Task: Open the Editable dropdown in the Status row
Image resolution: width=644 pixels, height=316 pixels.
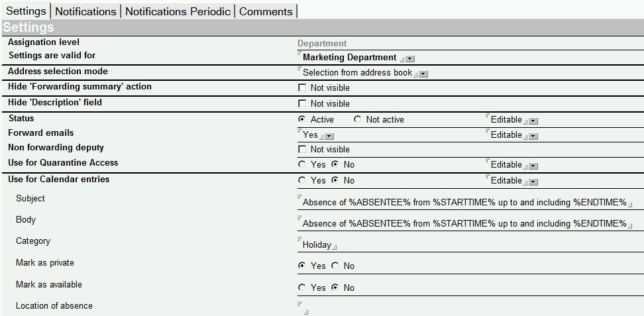Action: [533, 121]
